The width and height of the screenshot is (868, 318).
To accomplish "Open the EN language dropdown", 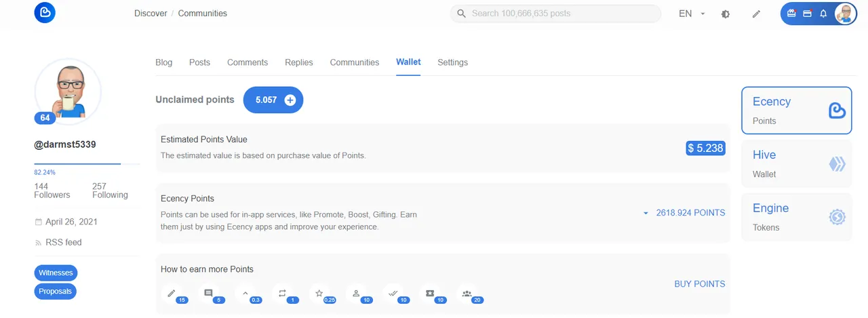I will click(692, 14).
